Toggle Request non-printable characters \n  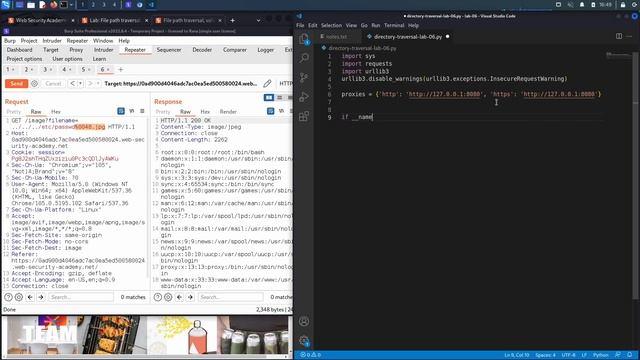pos(132,111)
